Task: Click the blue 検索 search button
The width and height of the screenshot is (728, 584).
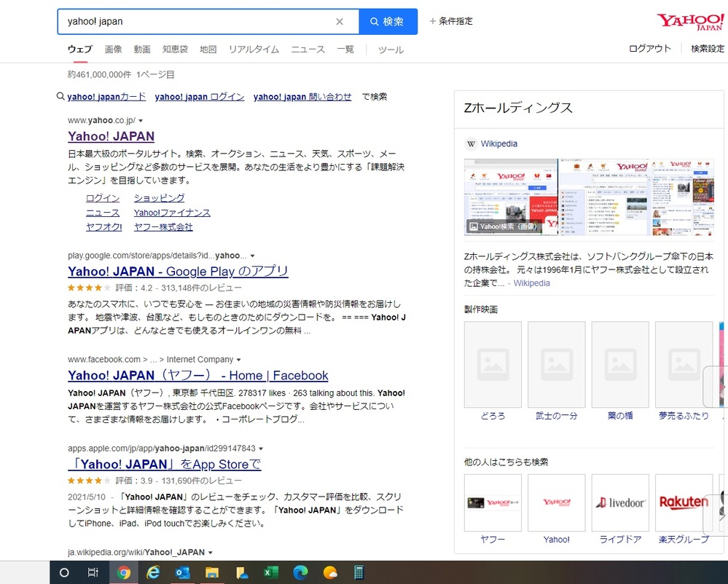Action: [x=388, y=21]
